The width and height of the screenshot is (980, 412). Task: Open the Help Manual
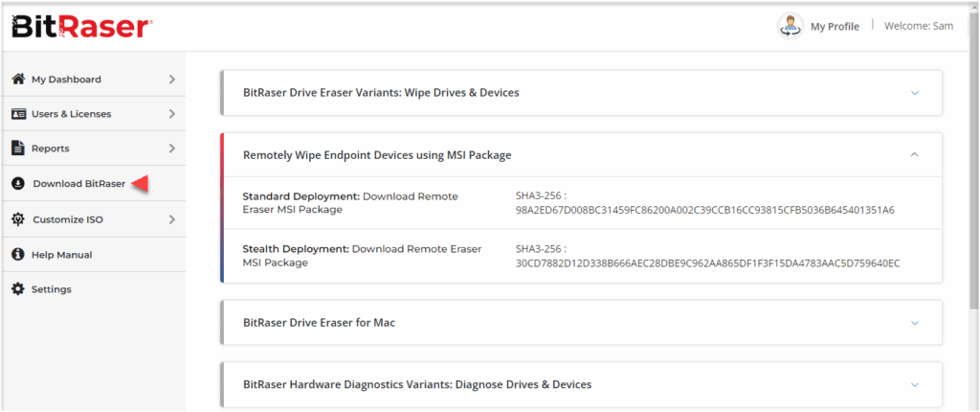[94, 255]
